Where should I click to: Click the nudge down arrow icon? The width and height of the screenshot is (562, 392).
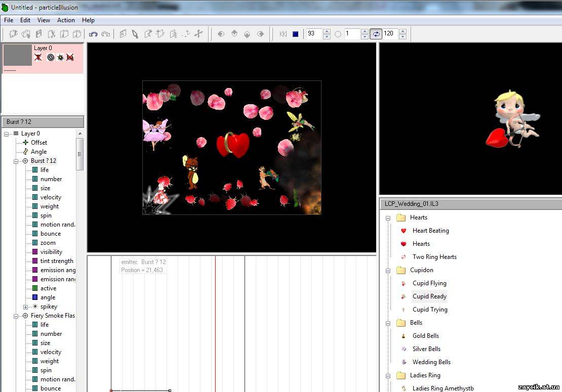tap(247, 34)
